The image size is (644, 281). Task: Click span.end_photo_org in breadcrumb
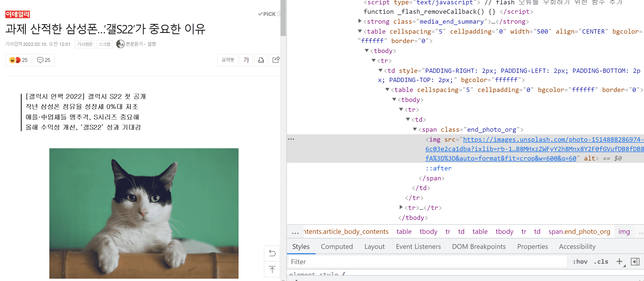579,231
